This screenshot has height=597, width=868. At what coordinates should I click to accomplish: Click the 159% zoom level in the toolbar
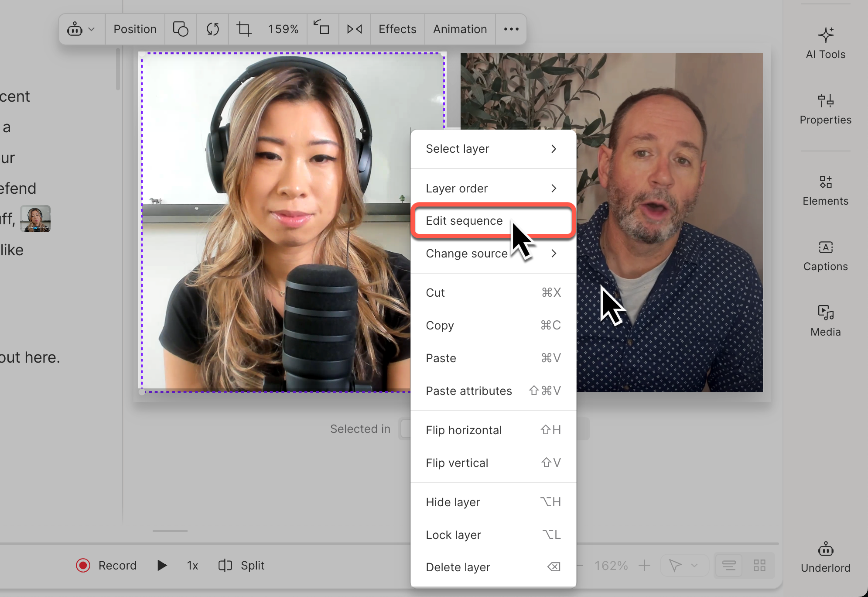[283, 29]
